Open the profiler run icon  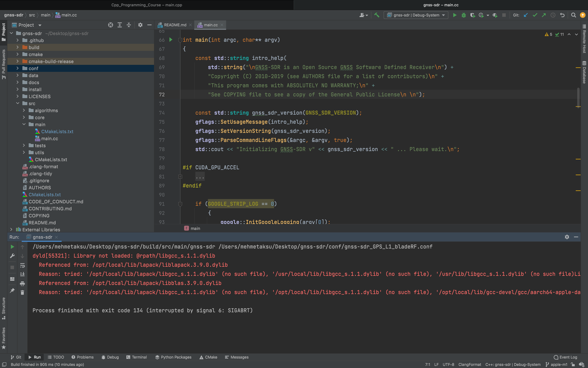point(481,15)
